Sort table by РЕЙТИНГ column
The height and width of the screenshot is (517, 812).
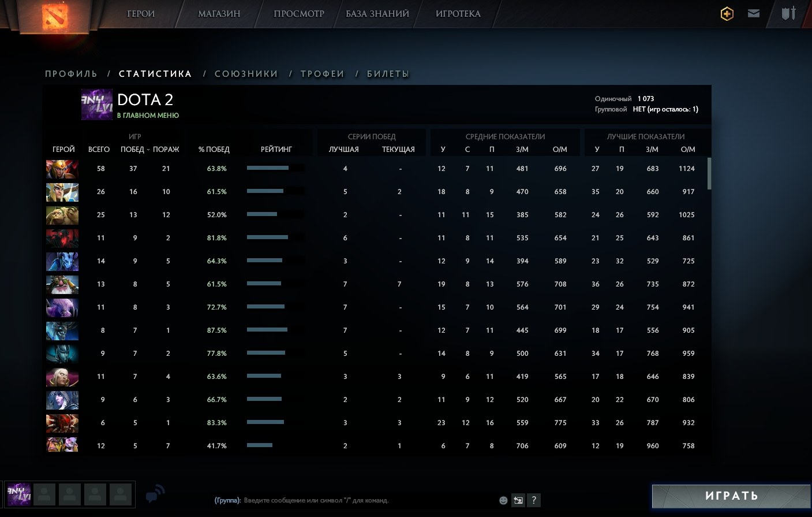click(276, 149)
